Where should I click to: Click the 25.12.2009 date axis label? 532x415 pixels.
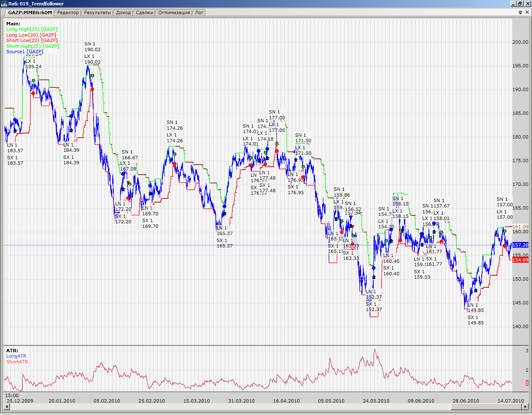pyautogui.click(x=20, y=401)
